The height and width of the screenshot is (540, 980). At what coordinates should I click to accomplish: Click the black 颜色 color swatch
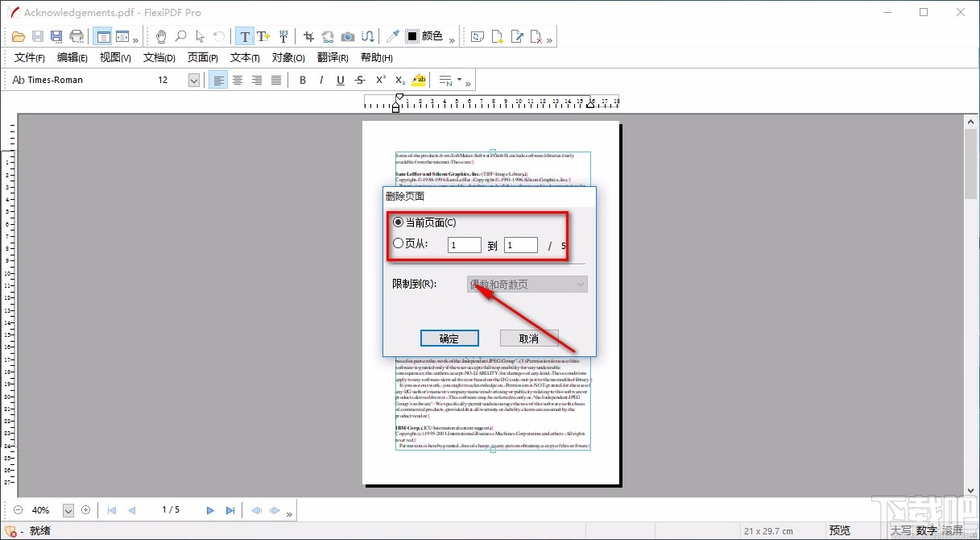411,36
